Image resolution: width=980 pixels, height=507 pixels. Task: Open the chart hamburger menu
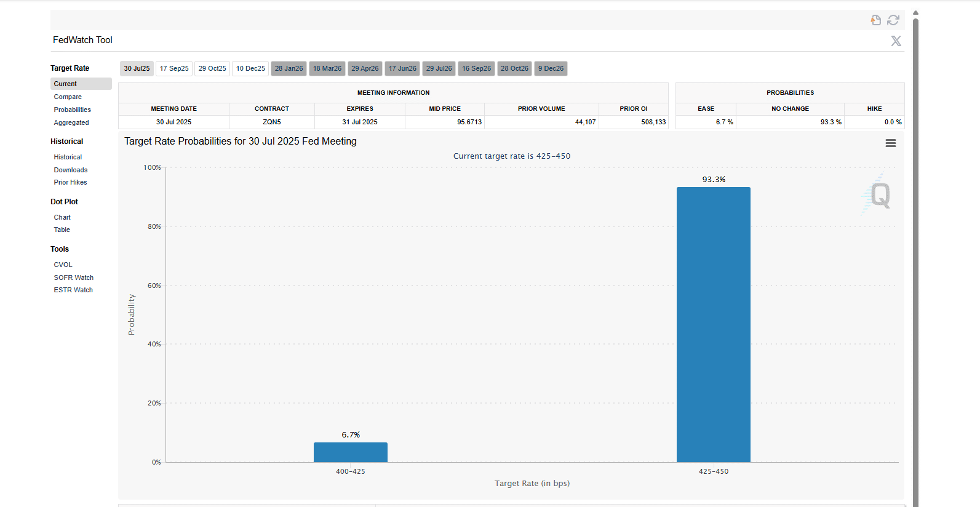click(890, 143)
